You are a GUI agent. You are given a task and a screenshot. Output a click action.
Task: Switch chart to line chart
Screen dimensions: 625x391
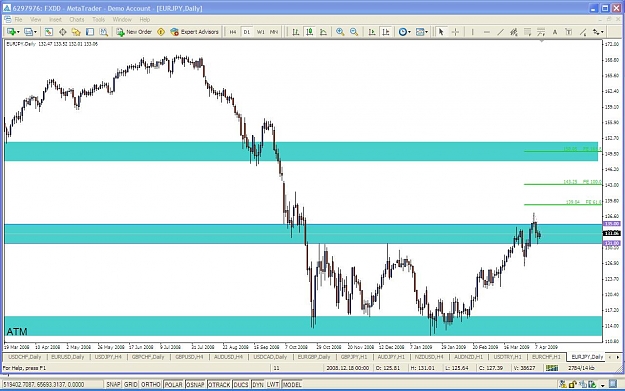pyautogui.click(x=323, y=32)
